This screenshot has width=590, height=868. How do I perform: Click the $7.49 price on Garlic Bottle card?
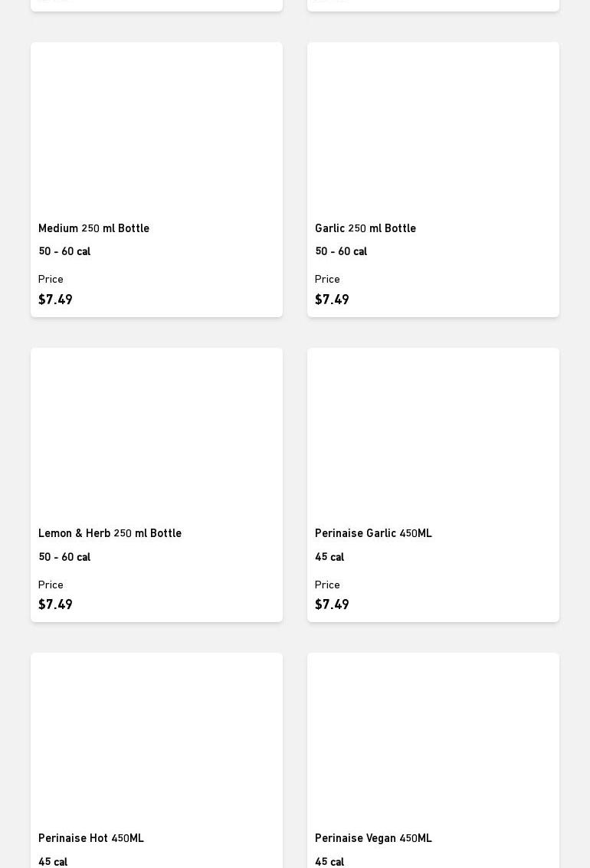pyautogui.click(x=332, y=300)
